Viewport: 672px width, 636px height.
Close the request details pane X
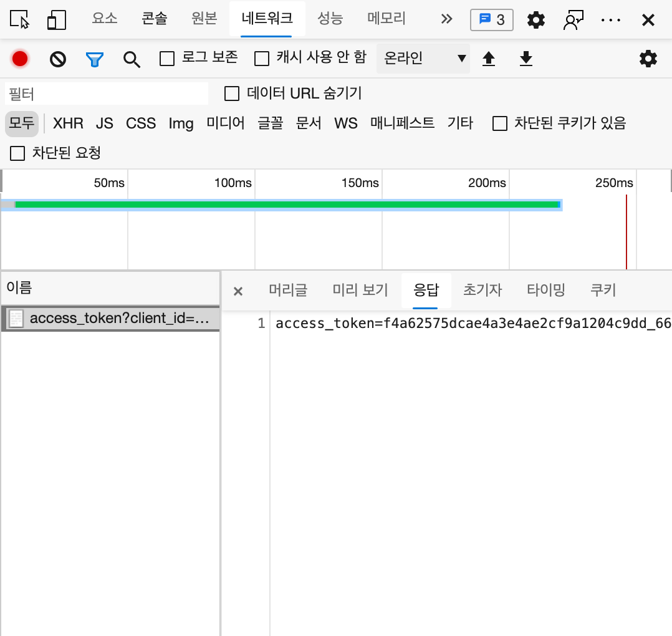tap(238, 291)
